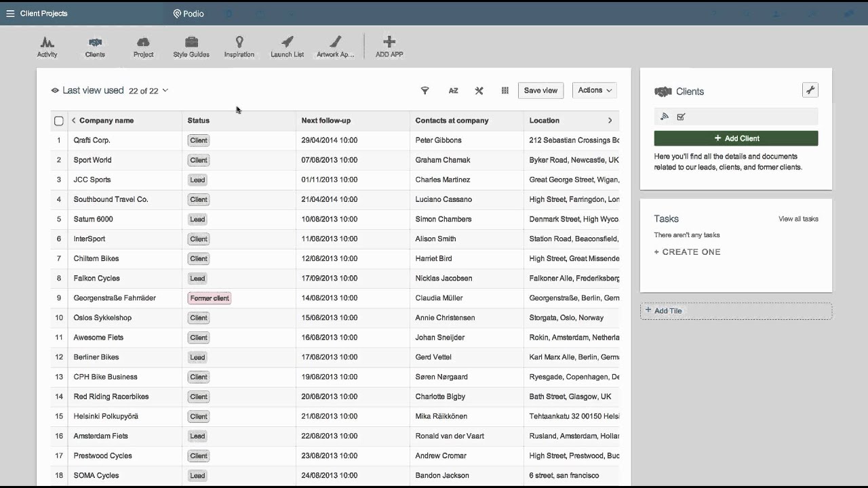Open the Artwork Approval brush app
The image size is (868, 488).
pyautogui.click(x=336, y=47)
